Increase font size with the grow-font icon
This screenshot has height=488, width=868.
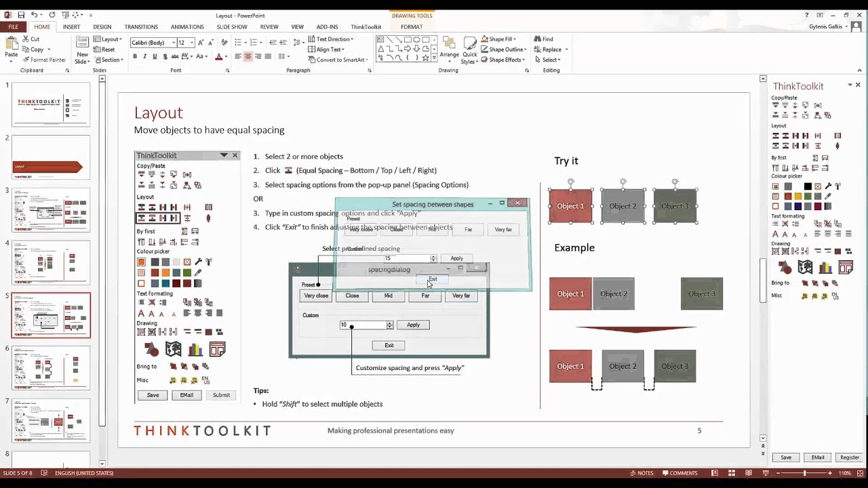[201, 43]
